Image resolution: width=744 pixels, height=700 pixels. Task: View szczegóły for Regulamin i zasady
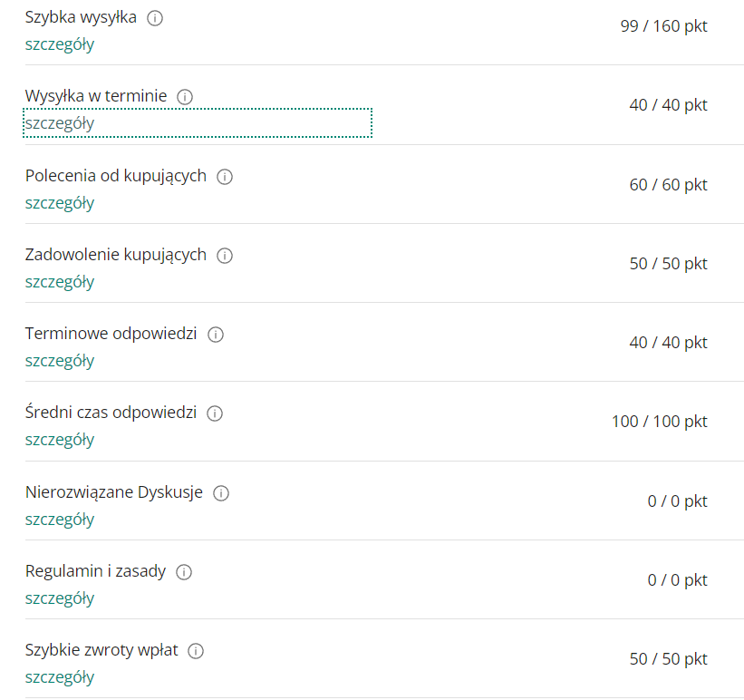[x=60, y=598]
